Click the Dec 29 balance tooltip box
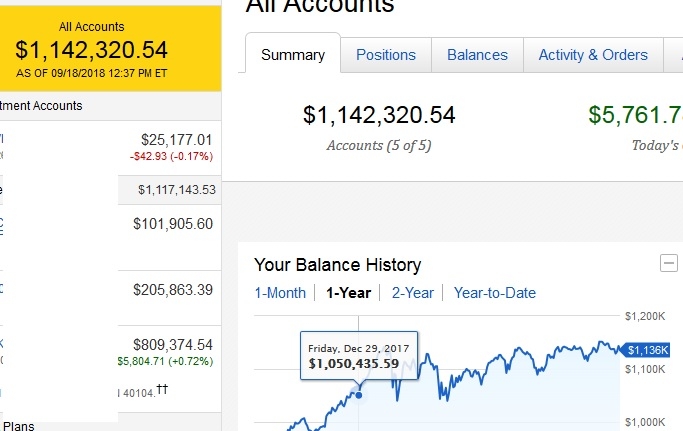683x431 pixels. pyautogui.click(x=361, y=357)
